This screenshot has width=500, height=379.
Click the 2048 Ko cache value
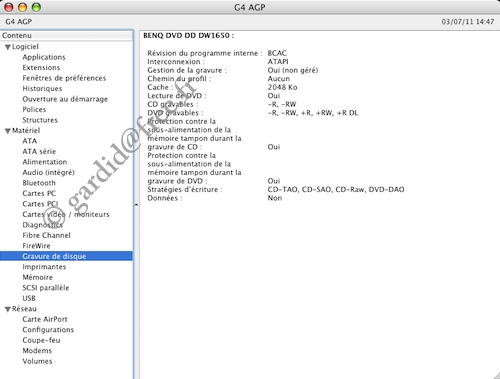282,87
